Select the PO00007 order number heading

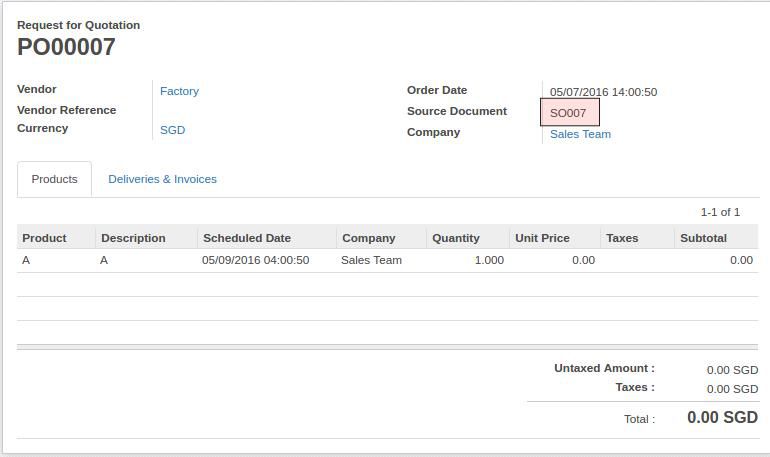[66, 47]
